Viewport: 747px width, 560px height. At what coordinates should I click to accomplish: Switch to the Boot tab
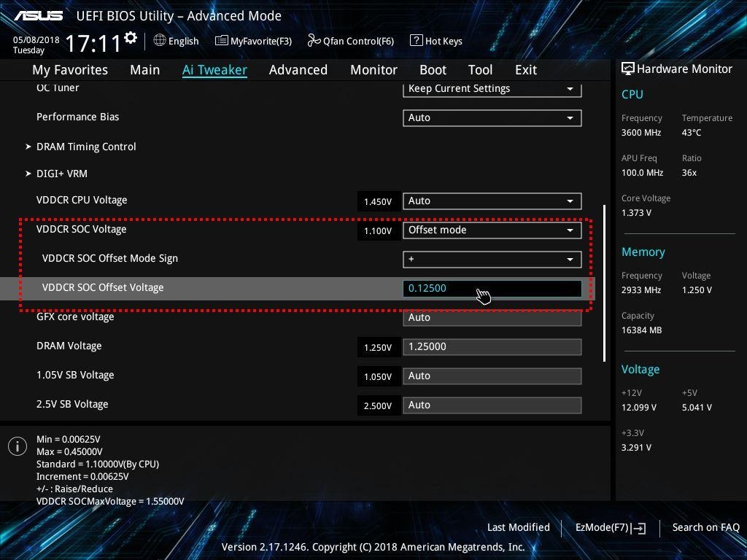tap(433, 69)
